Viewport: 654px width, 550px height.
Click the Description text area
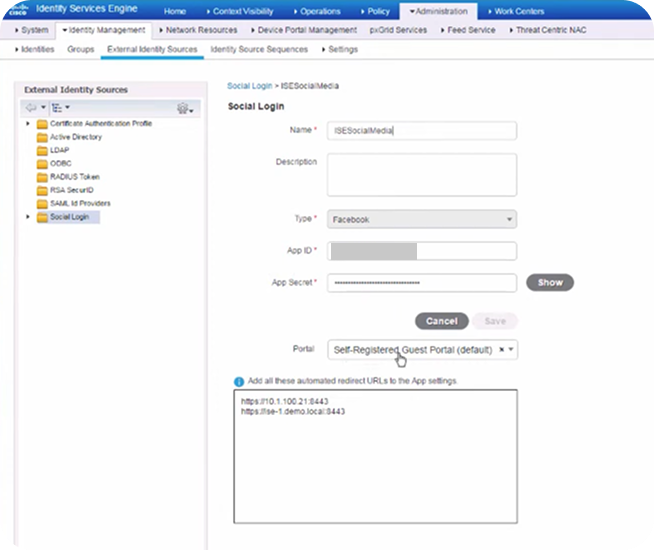[x=422, y=175]
